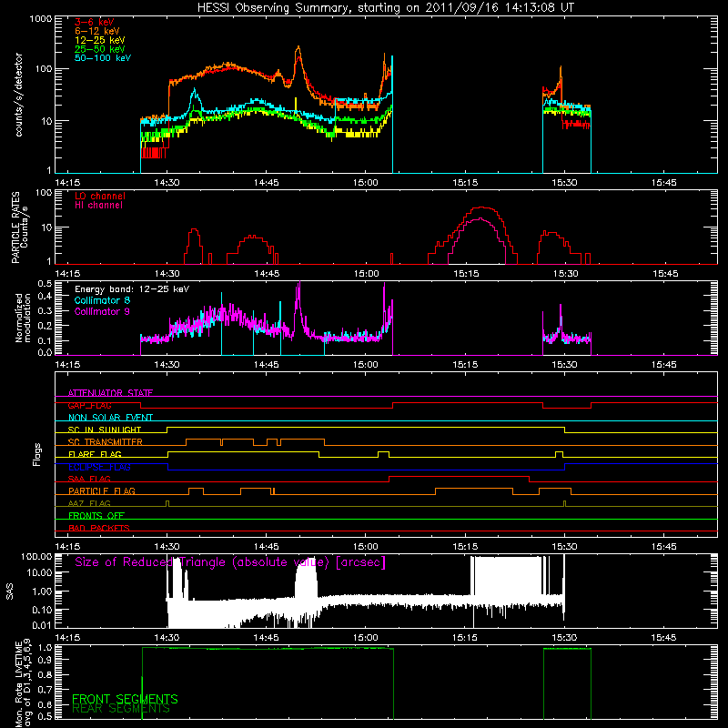The image size is (728, 728).
Task: Click the BAD_PACKETS flag label
Action: click(99, 528)
